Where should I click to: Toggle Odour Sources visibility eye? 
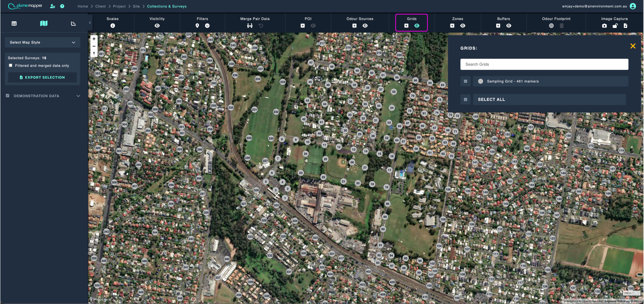pyautogui.click(x=365, y=26)
